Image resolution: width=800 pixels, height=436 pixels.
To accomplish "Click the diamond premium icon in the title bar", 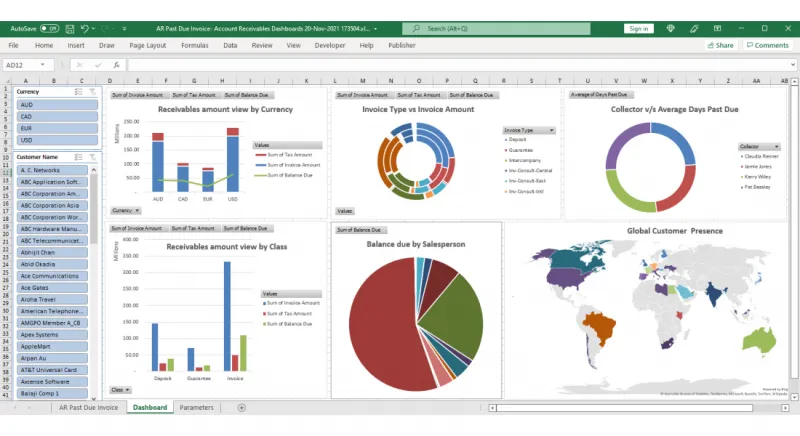I will 671,29.
